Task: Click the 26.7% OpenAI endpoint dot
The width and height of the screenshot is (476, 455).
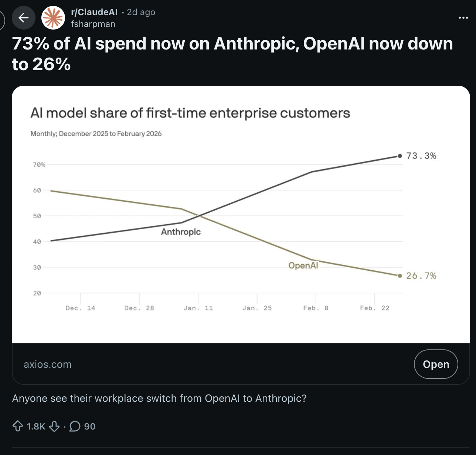Action: 399,276
